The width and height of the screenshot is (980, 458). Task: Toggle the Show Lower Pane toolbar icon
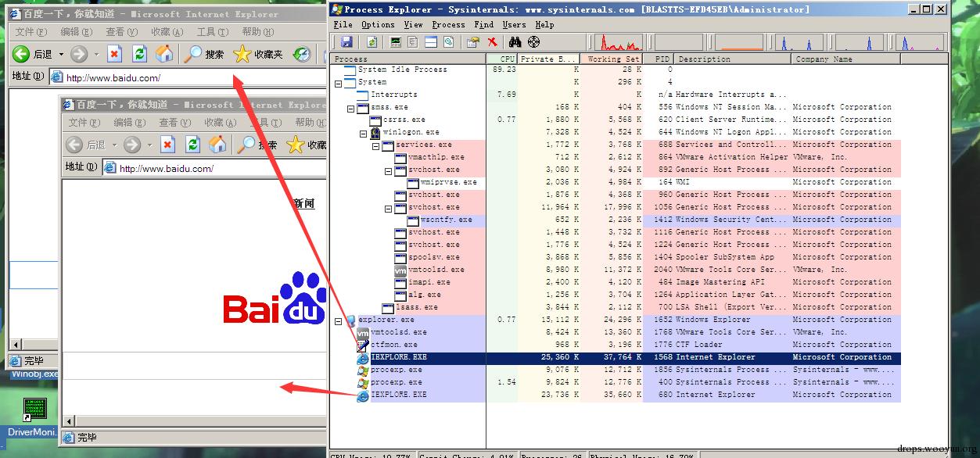(x=431, y=42)
